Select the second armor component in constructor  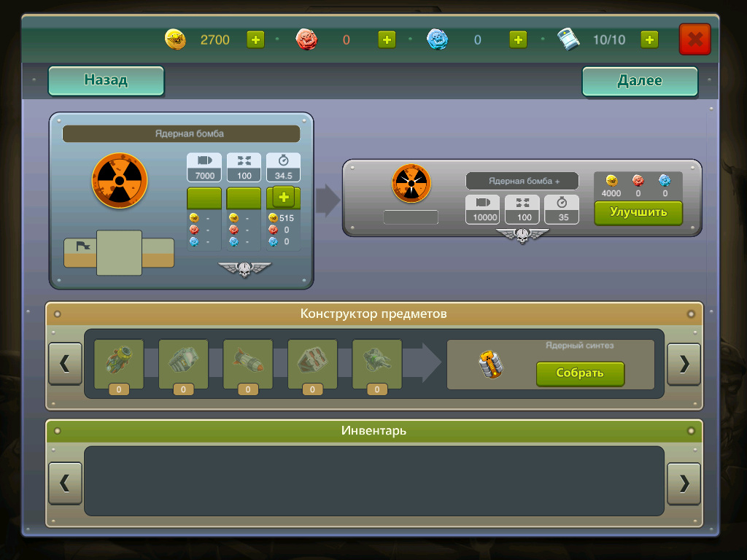[183, 364]
